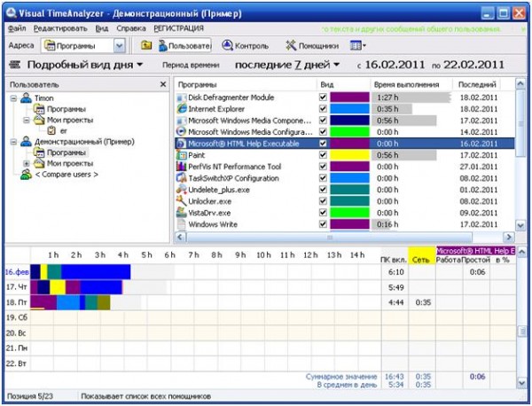
Task: Click the Undelete_plus.exe icon
Action: click(x=182, y=190)
